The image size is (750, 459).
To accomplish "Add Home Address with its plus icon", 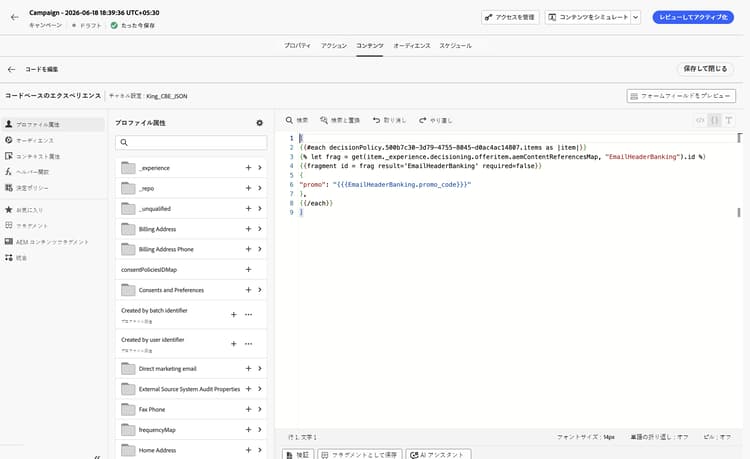I will point(248,450).
